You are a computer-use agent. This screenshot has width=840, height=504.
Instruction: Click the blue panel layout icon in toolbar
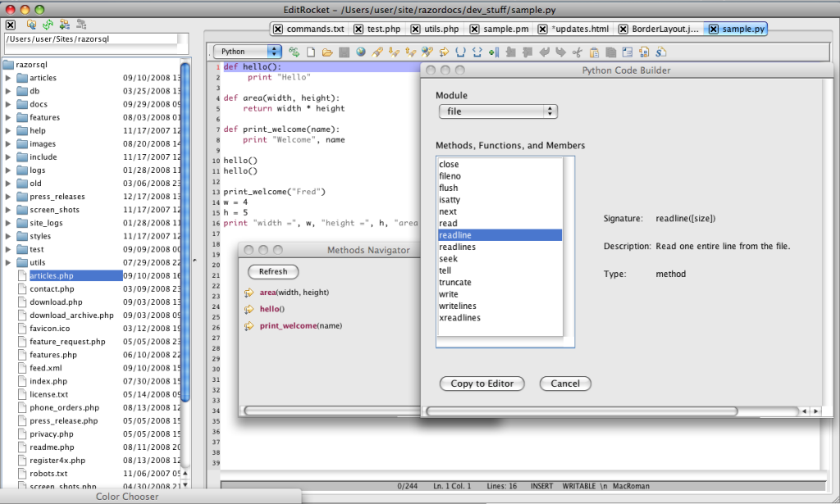click(628, 52)
